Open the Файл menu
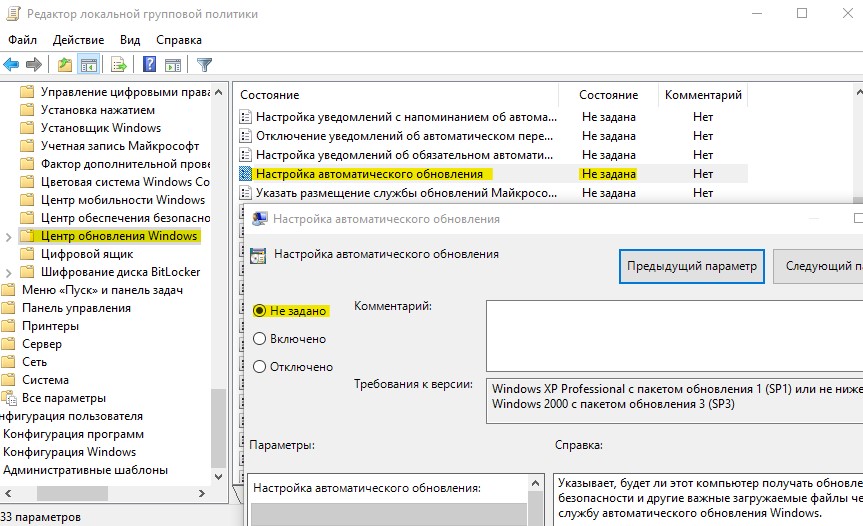Viewport: 863px width, 526px height. click(x=23, y=40)
